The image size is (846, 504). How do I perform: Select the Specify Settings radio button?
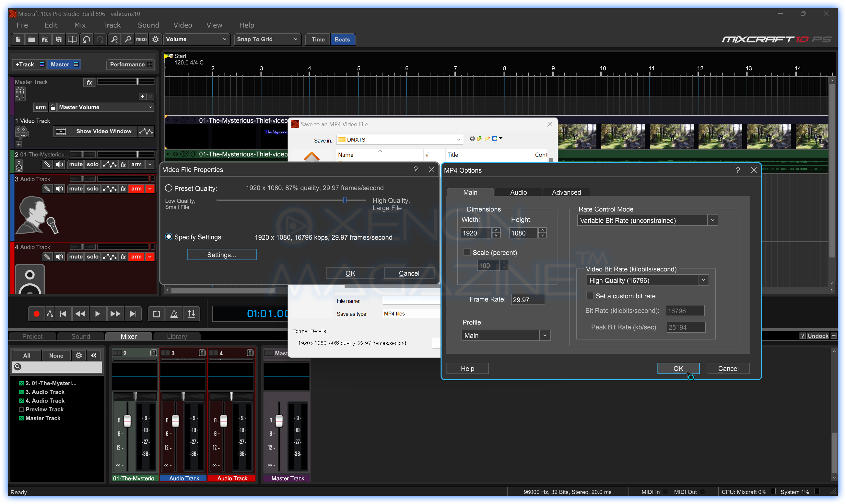click(x=169, y=237)
